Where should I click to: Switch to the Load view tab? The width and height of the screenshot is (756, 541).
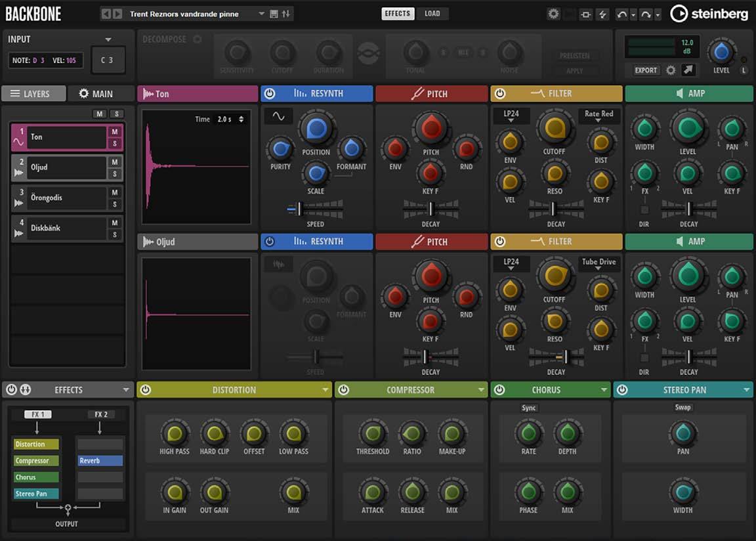pyautogui.click(x=432, y=14)
